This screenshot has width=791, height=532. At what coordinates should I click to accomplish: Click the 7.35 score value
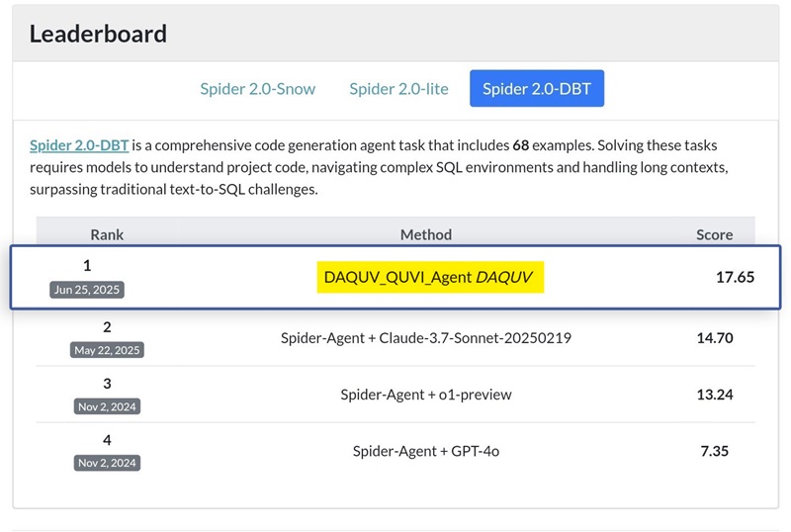point(714,451)
